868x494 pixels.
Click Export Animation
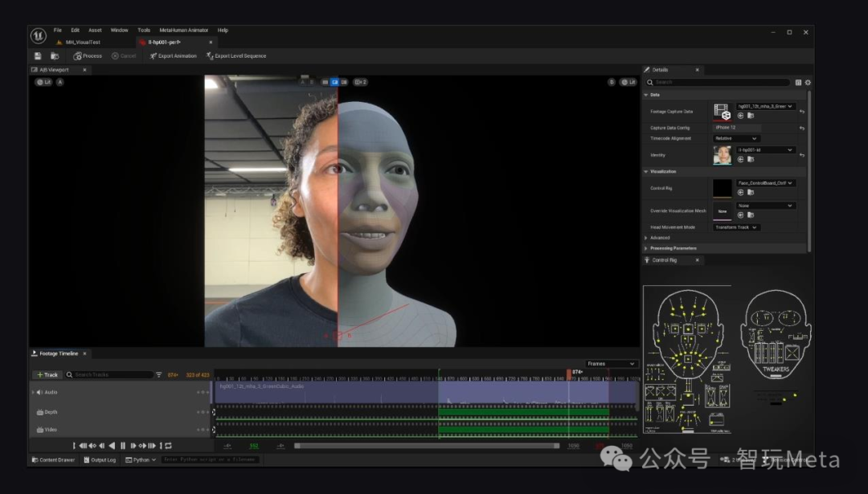coord(173,56)
